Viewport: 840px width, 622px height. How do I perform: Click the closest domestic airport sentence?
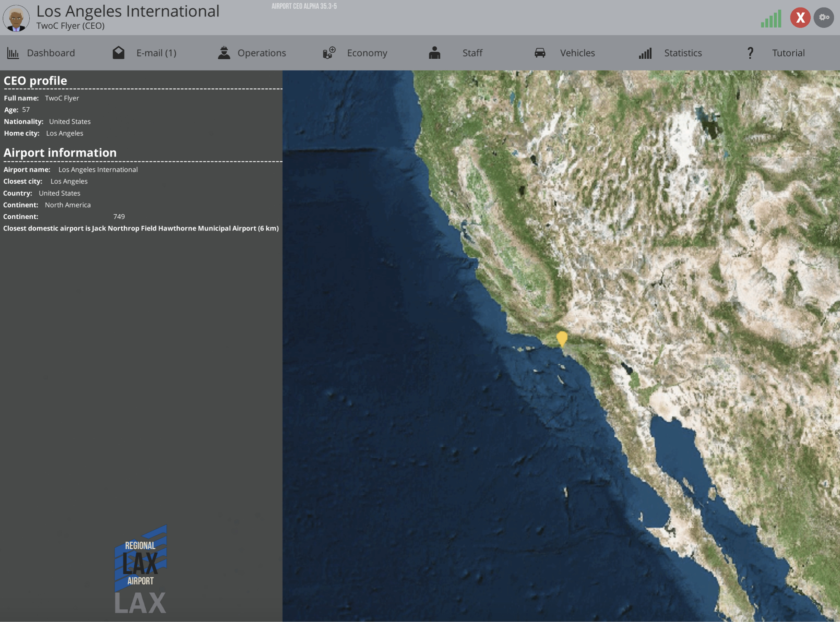coord(141,228)
